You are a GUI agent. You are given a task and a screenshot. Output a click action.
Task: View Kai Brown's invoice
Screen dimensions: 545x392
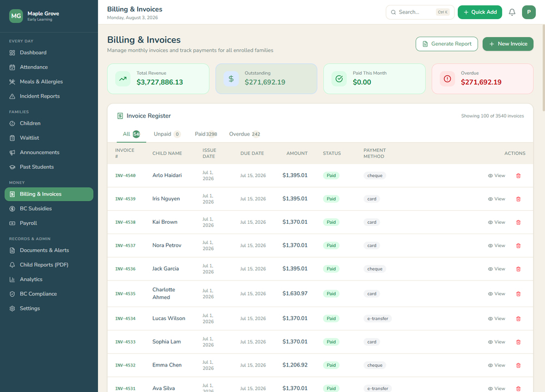[x=496, y=222]
